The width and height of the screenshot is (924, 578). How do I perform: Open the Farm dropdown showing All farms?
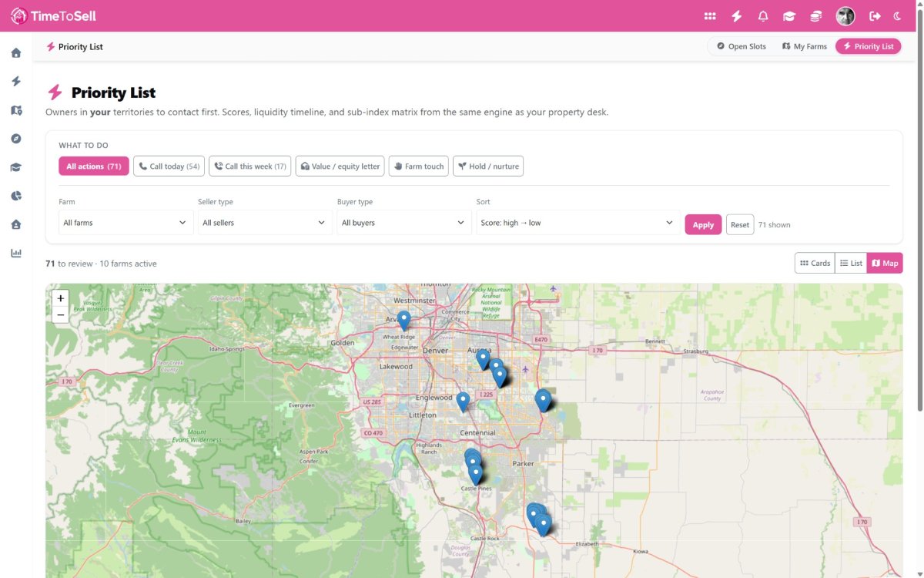pos(126,223)
